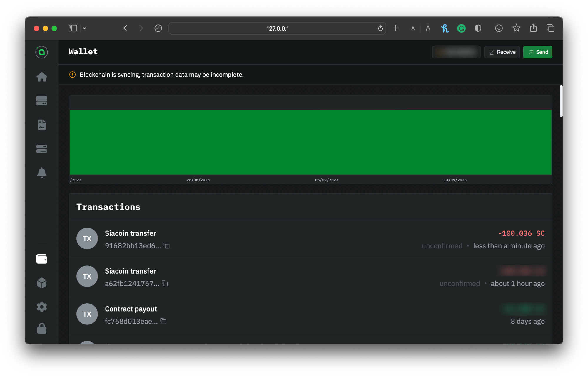This screenshot has width=588, height=377.
Task: Reload the page with refresh icon
Action: pos(380,28)
